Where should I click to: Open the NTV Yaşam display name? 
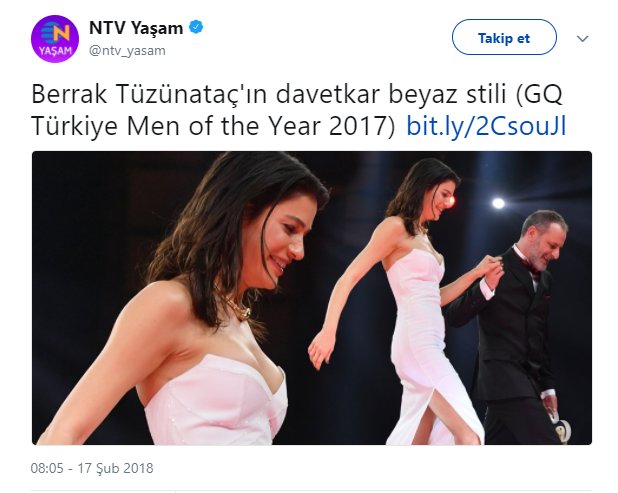(x=136, y=28)
